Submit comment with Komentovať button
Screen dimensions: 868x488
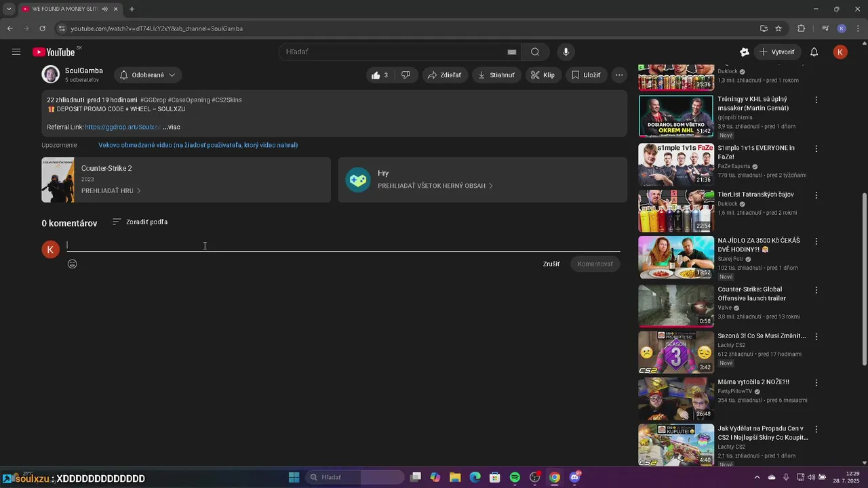click(595, 264)
